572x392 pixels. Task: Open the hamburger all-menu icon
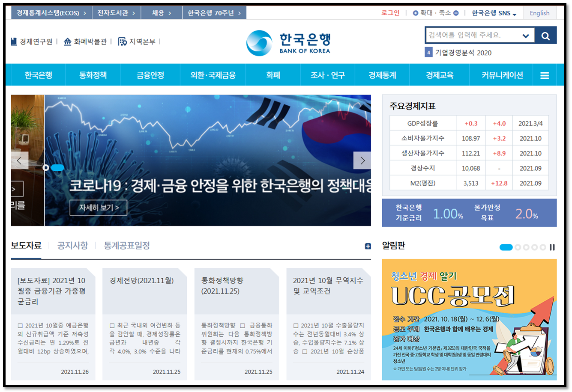(545, 76)
